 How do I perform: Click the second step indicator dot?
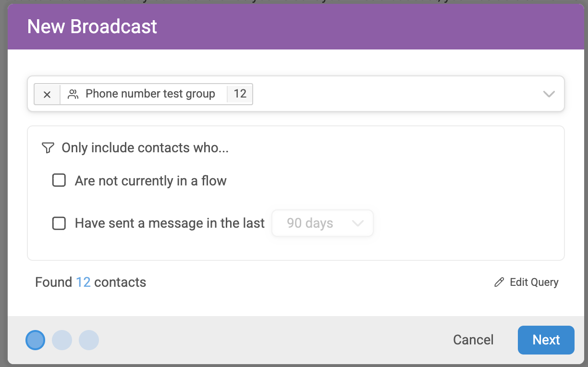[62, 340]
